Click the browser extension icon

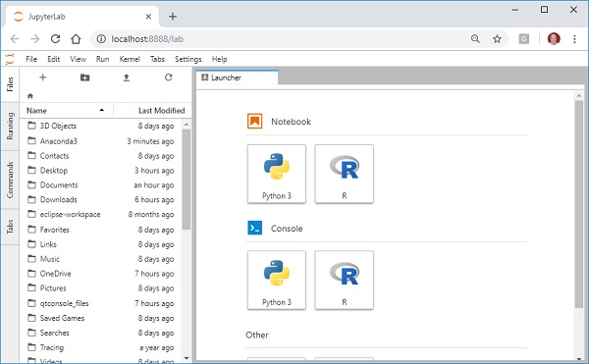coord(523,38)
